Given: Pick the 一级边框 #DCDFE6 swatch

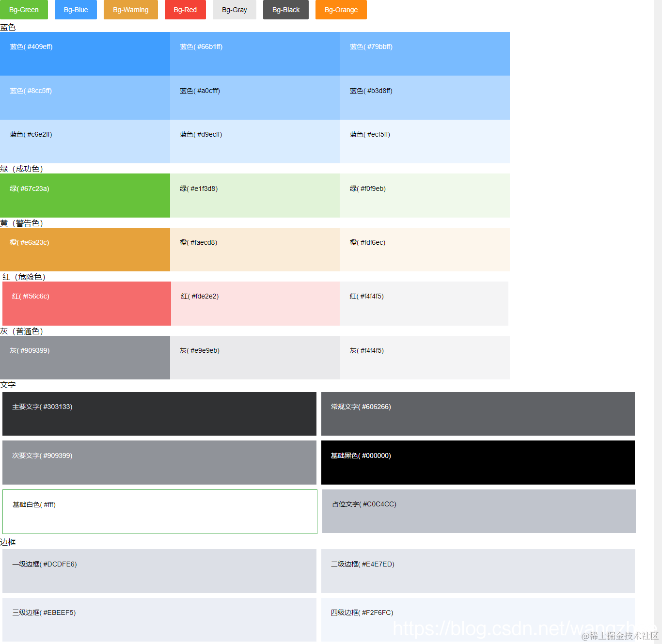Looking at the screenshot, I should click(159, 571).
